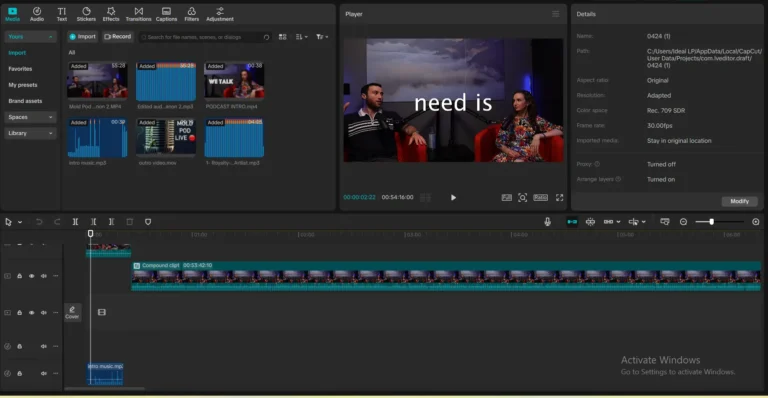This screenshot has width=768, height=398.
Task: Lock the intro music audio track
Action: pos(20,373)
